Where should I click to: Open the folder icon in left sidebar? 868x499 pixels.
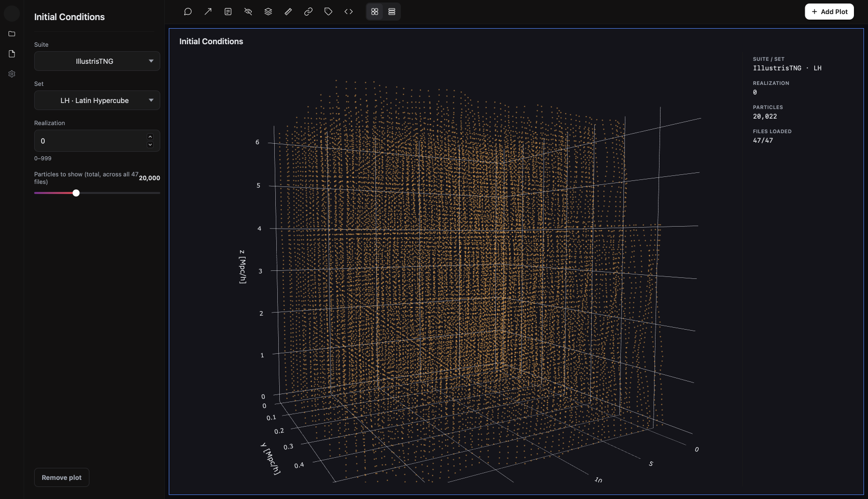[x=12, y=34]
